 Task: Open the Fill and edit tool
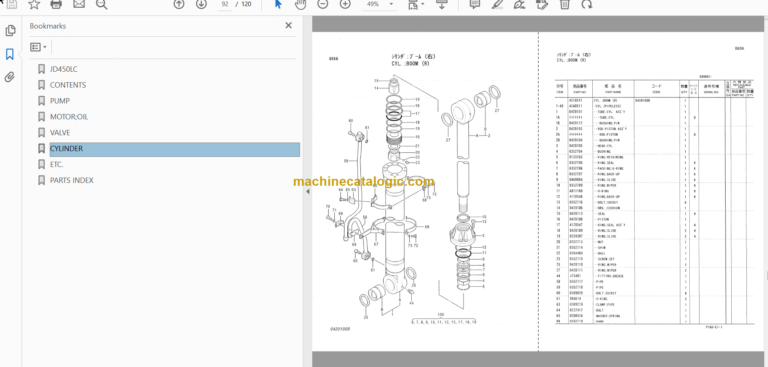pyautogui.click(x=542, y=4)
